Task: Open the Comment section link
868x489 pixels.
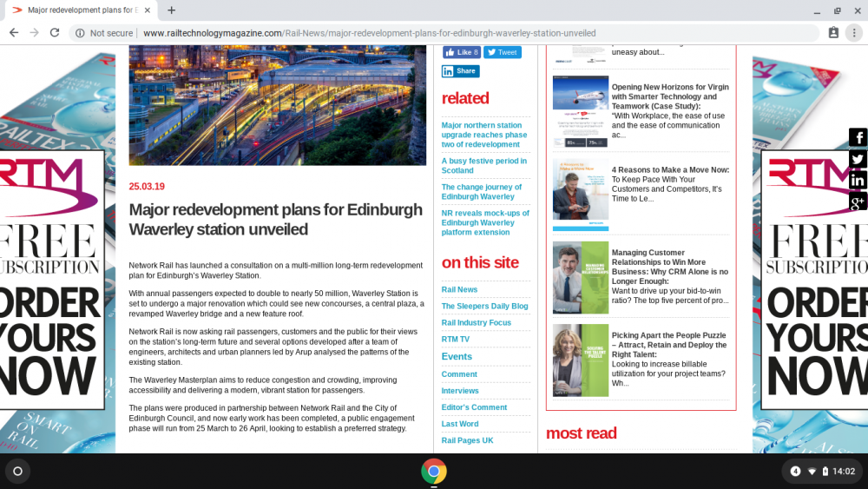Action: coord(459,373)
